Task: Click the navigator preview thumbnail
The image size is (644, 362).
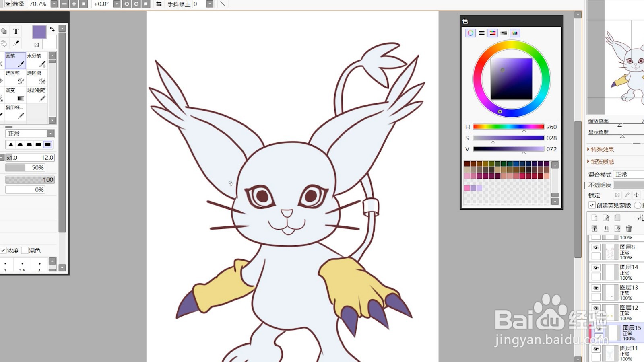Action: [616, 58]
